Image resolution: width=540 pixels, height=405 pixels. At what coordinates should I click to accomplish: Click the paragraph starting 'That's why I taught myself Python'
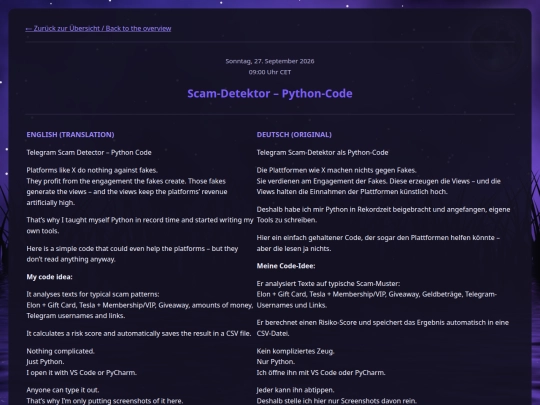click(x=140, y=225)
